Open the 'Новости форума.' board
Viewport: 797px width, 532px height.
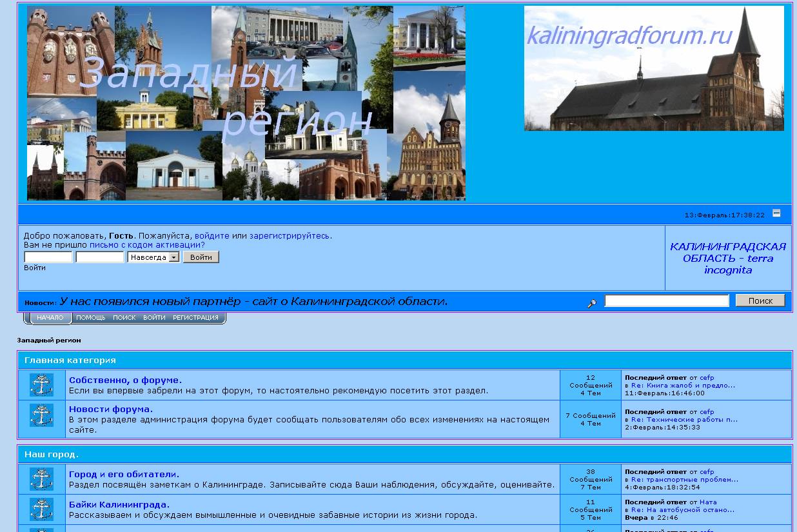[111, 409]
